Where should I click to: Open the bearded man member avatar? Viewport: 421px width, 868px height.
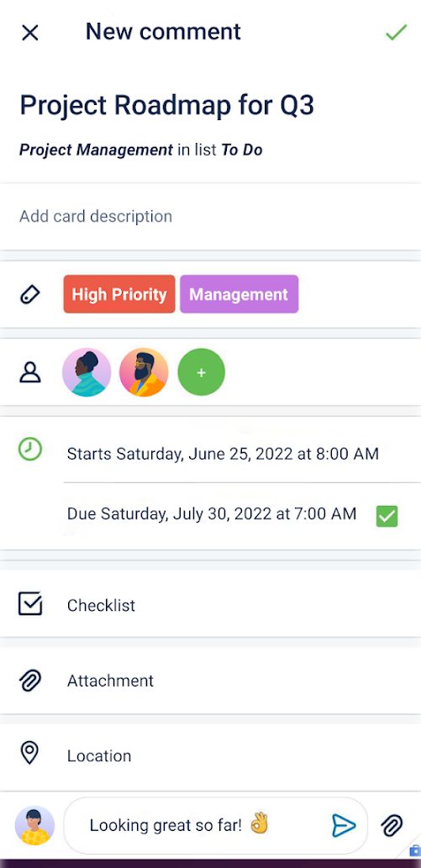[x=144, y=372]
